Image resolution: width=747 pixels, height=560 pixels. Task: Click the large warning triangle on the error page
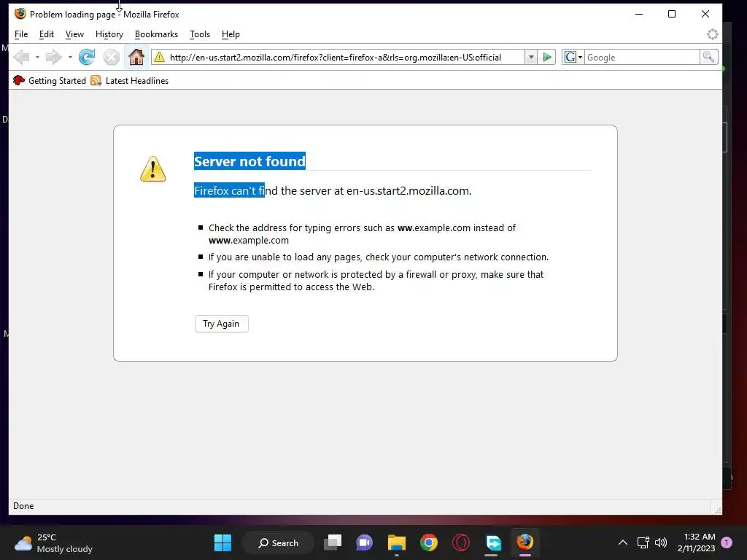click(153, 169)
